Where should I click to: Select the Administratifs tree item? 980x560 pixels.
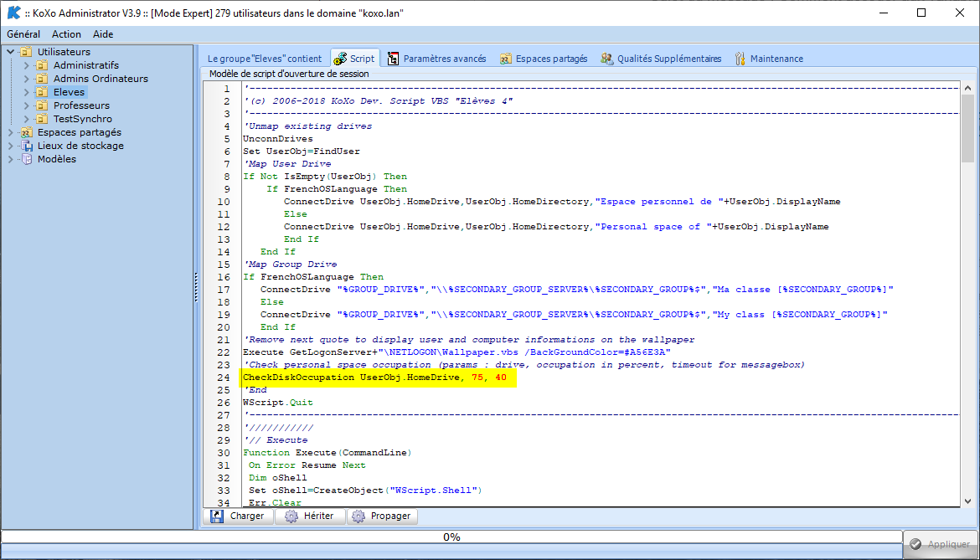85,65
